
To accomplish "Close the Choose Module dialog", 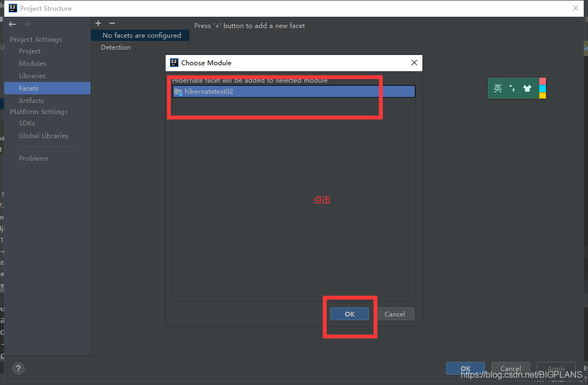I will [x=414, y=63].
